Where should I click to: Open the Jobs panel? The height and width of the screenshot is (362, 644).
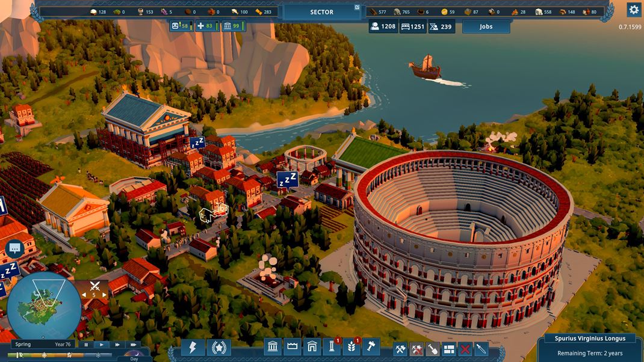click(486, 26)
